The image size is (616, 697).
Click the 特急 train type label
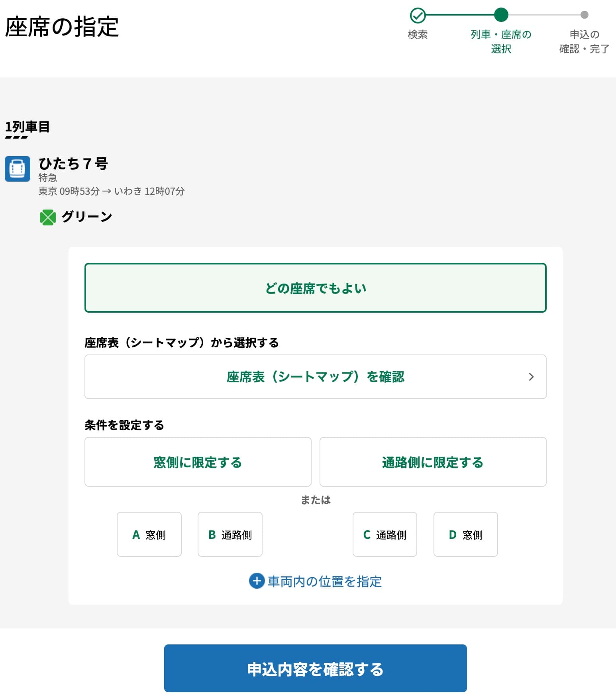coord(47,177)
